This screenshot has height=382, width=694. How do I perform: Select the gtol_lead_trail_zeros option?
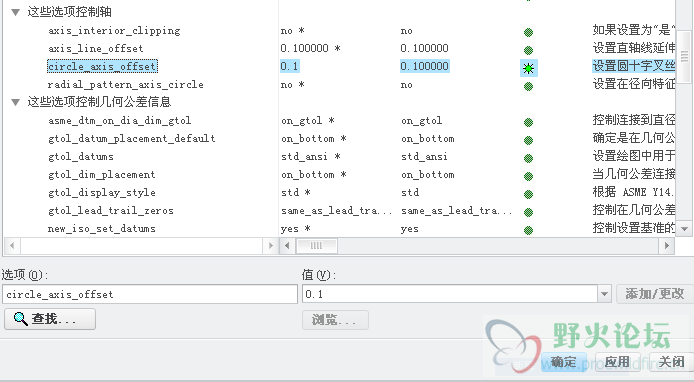pos(111,211)
